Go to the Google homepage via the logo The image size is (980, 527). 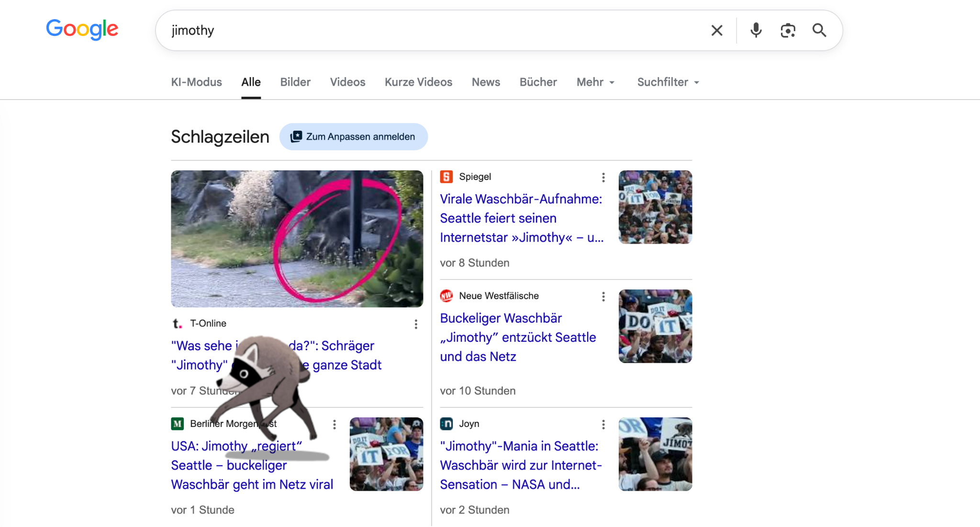[82, 30]
